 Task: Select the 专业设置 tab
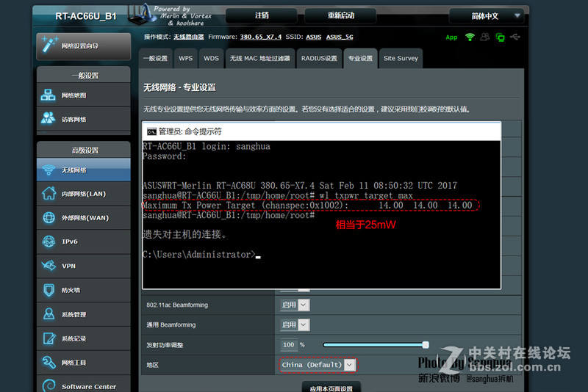(360, 59)
